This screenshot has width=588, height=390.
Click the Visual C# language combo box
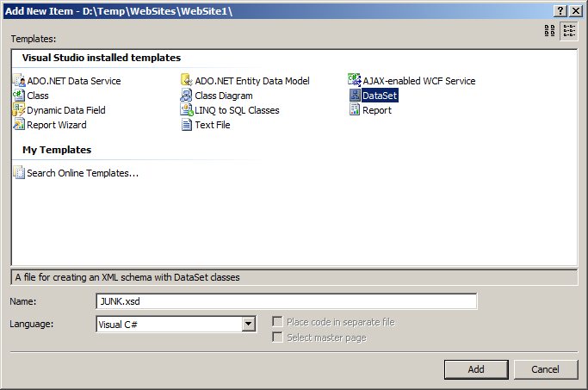tap(176, 324)
